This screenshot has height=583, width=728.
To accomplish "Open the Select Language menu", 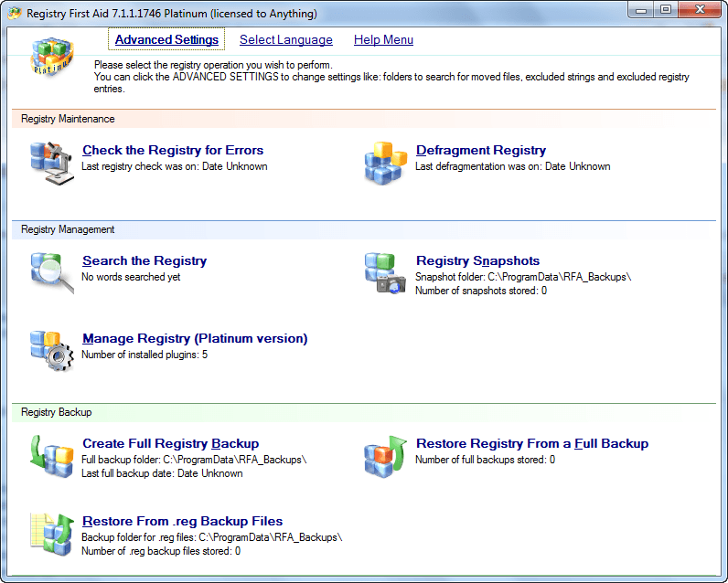I will (x=285, y=40).
